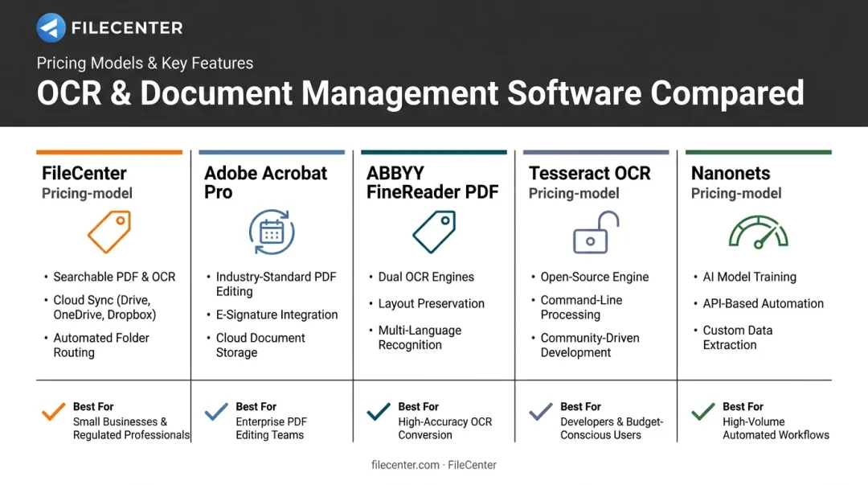868x485 pixels.
Task: Click the 'Dual OCR Engines' bullet
Action: coord(426,277)
